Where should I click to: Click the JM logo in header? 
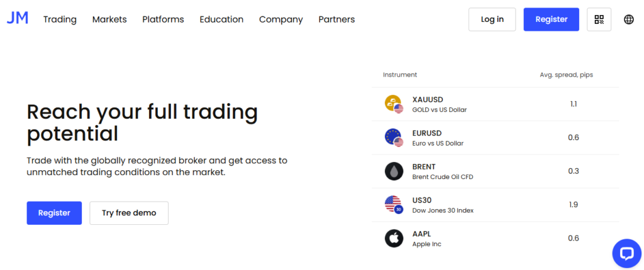pos(18,19)
